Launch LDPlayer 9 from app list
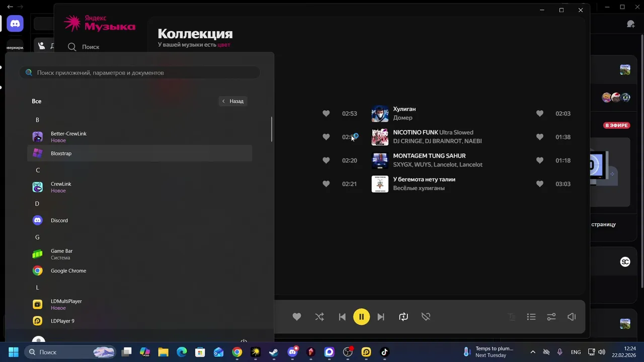The width and height of the screenshot is (644, 362). click(139, 321)
